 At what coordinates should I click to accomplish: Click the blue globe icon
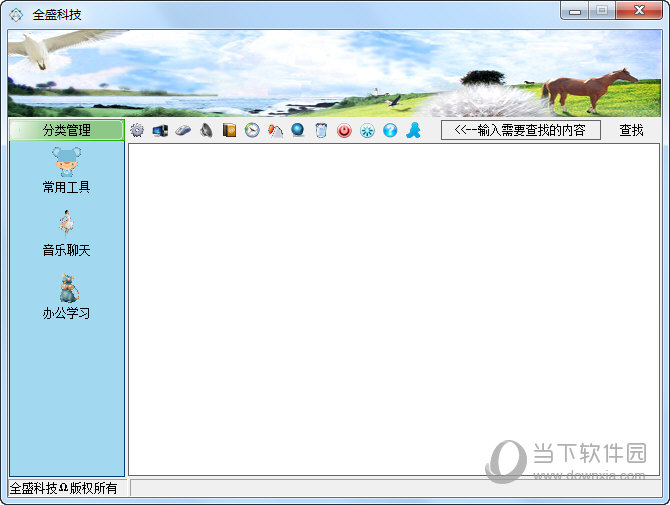click(x=298, y=130)
